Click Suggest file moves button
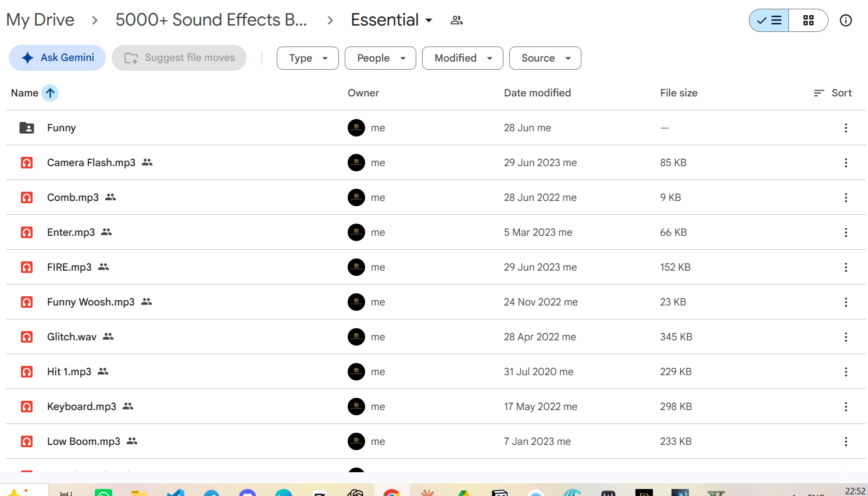The width and height of the screenshot is (868, 496). click(179, 57)
